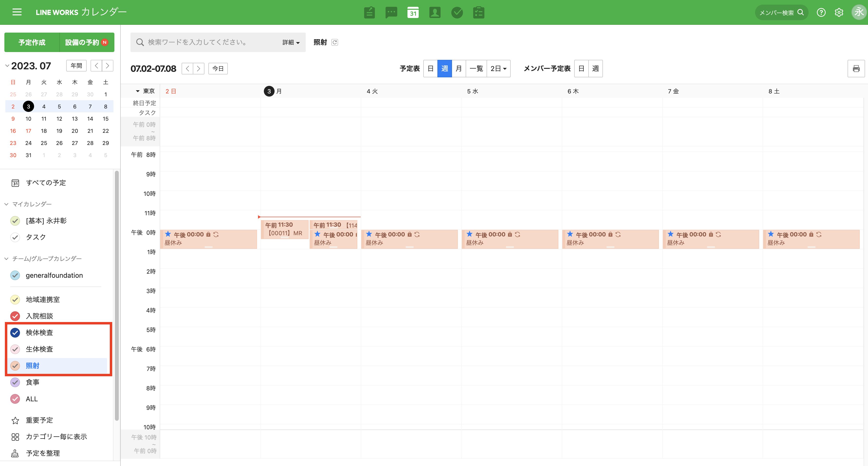Viewport: 868px width, 466px height.
Task: Toggle the 検体検査 calendar checkbox
Action: [15, 333]
